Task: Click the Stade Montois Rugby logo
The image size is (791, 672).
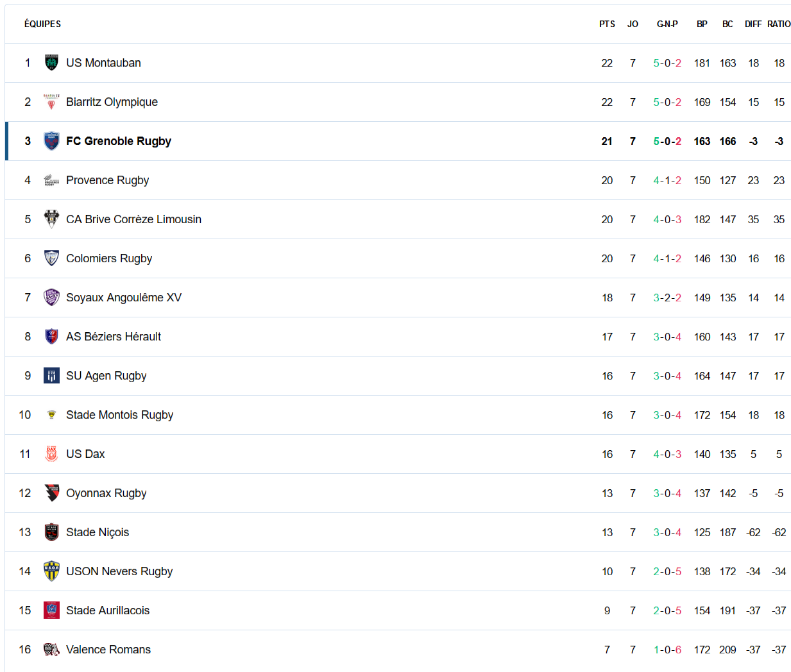Action: (51, 415)
